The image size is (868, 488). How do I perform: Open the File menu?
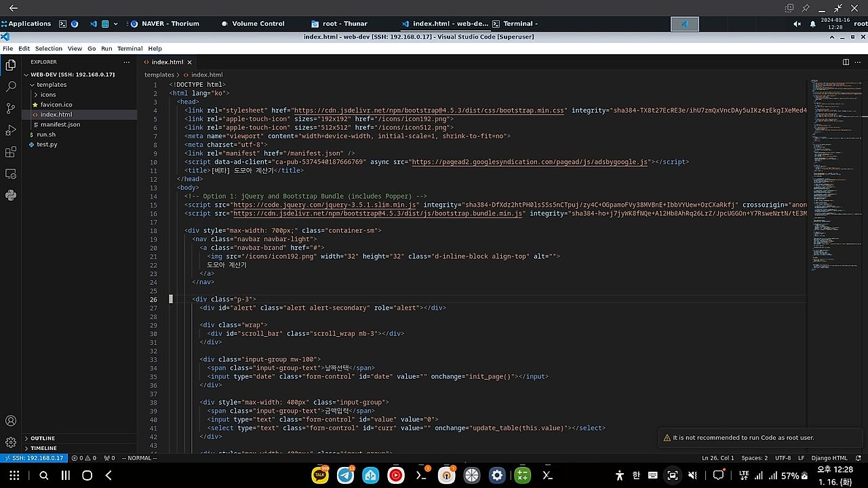click(8, 49)
